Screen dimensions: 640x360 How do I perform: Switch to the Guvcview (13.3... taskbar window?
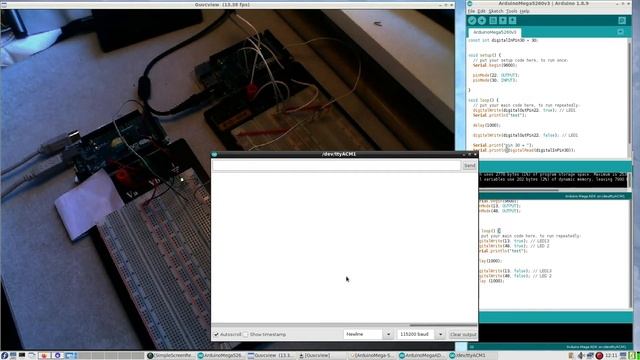click(270, 356)
